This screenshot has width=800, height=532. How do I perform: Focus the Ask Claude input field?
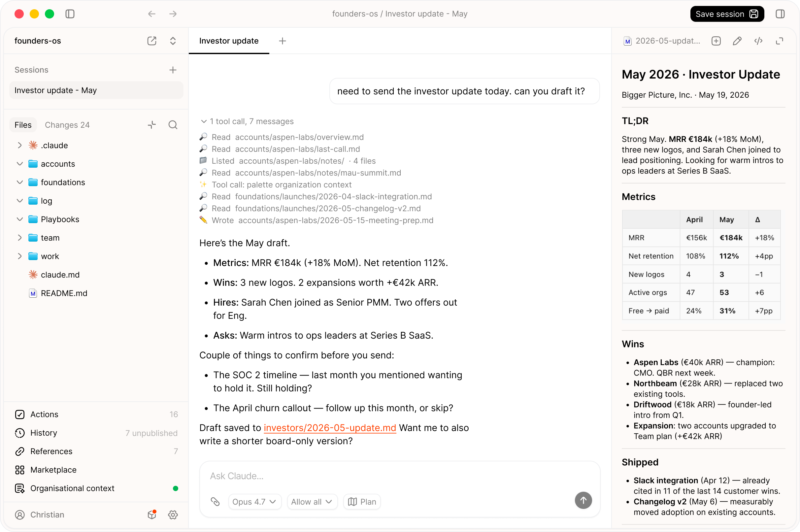(x=400, y=476)
